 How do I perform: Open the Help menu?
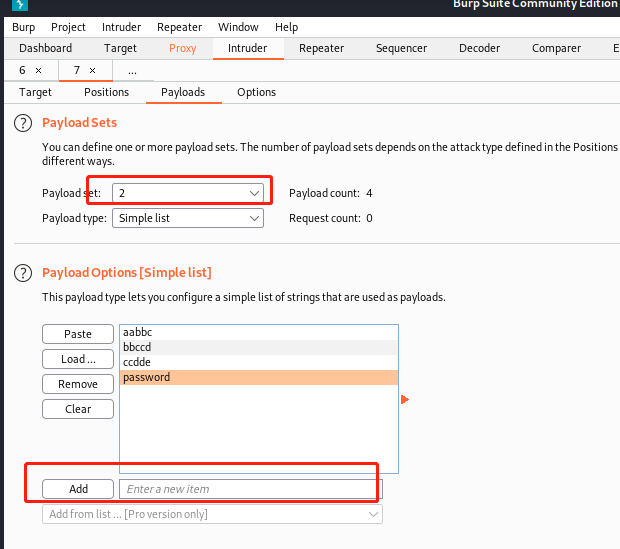click(x=287, y=27)
